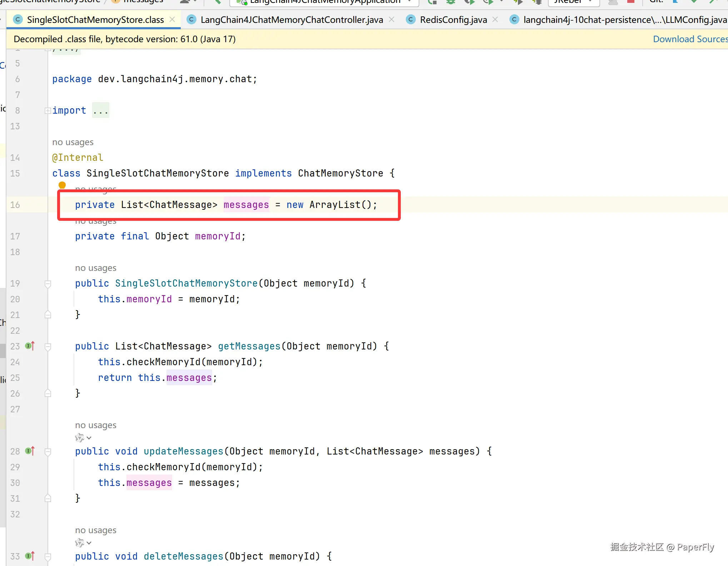Switch to the LangChain4JChatMemoryChatController.java tab
The width and height of the screenshot is (728, 566).
point(291,20)
